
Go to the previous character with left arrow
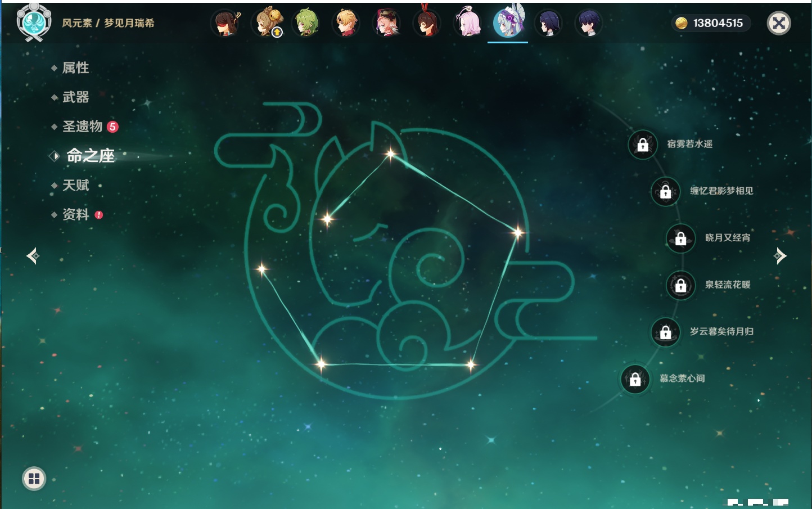tap(33, 256)
